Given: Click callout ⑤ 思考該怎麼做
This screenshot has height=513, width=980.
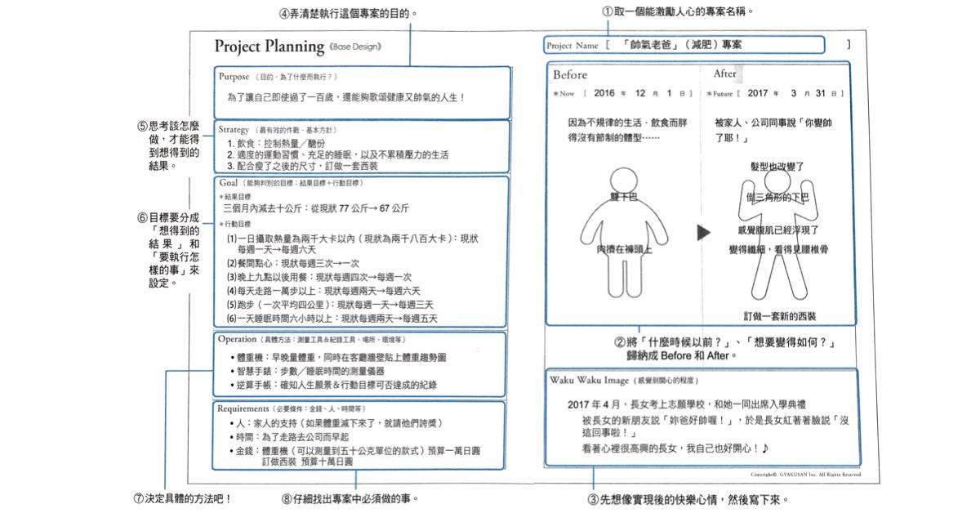Looking at the screenshot, I should (x=168, y=146).
